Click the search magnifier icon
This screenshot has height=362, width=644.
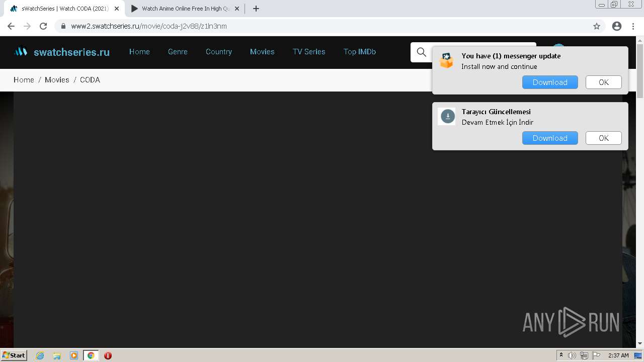click(x=422, y=52)
